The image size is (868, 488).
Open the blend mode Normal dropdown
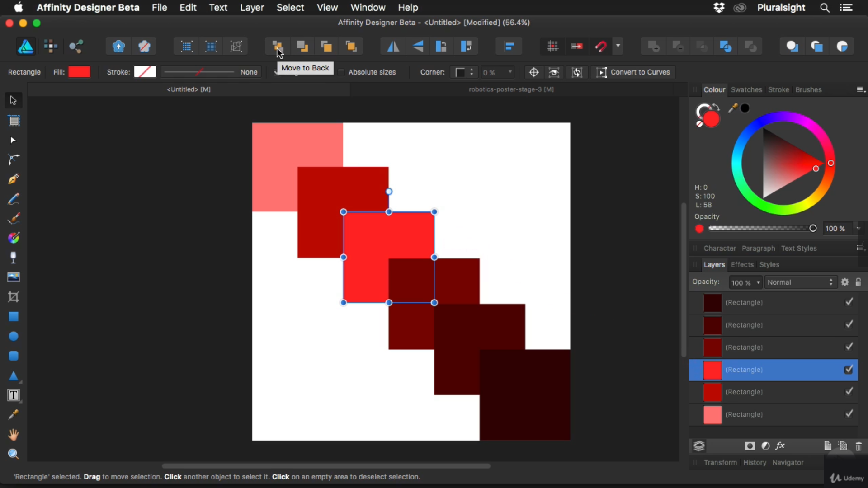click(800, 282)
